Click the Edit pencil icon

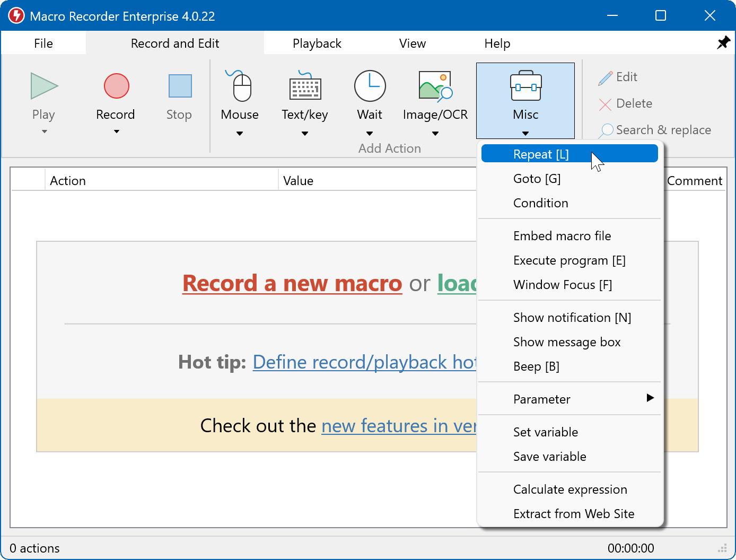(604, 77)
